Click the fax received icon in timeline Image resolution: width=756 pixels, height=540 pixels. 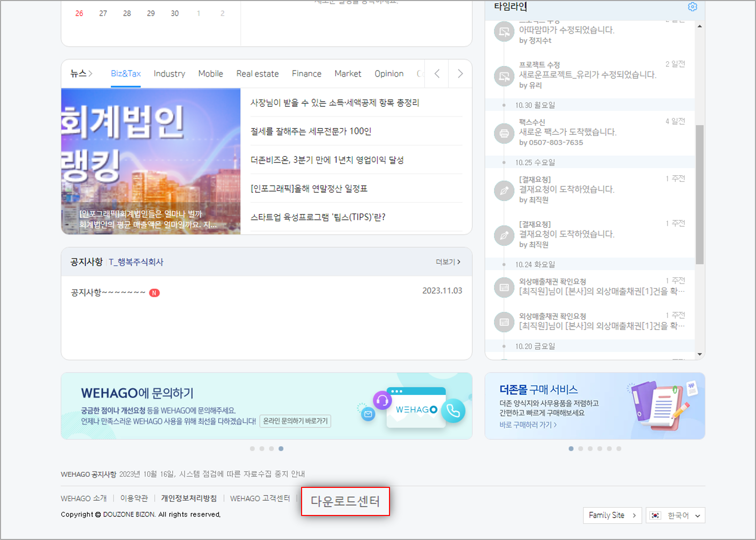504,133
